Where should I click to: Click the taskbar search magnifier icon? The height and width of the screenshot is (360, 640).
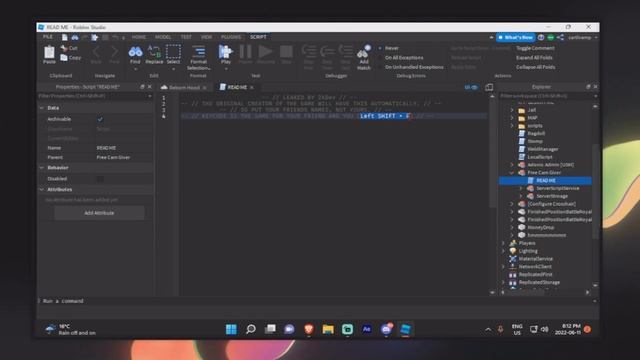click(251, 329)
